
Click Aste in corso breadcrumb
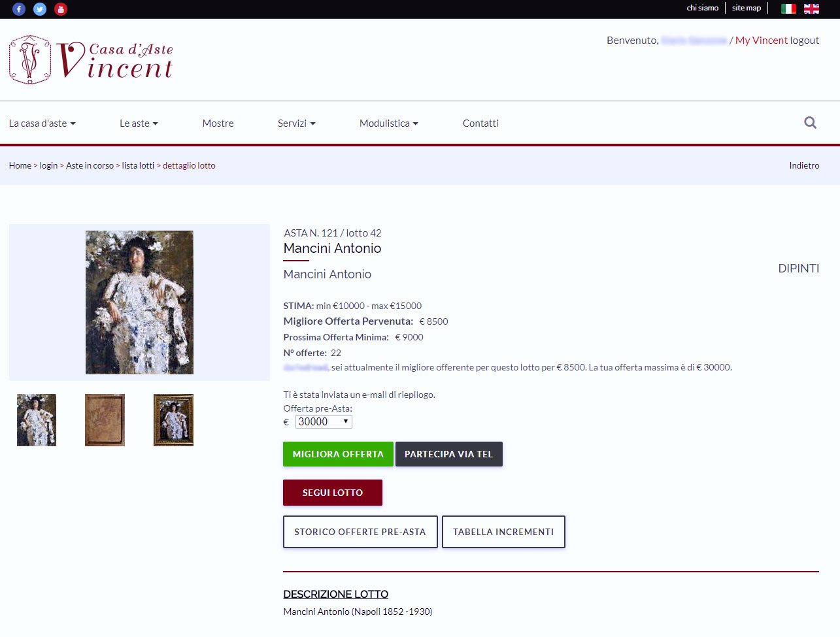coord(90,166)
